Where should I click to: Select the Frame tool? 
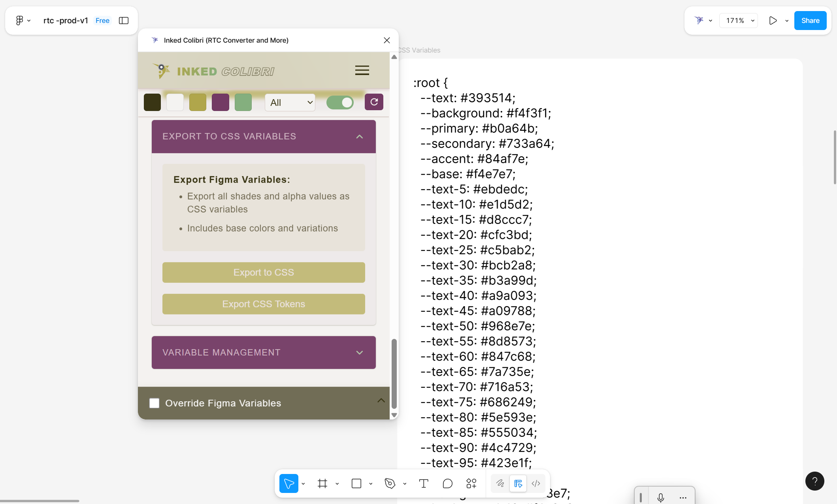coord(322,483)
